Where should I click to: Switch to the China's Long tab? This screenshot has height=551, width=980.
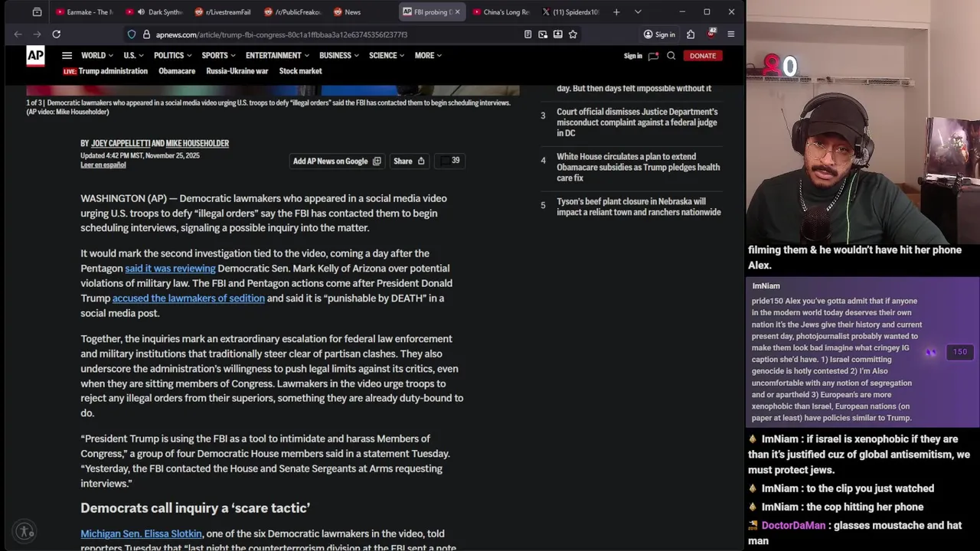(501, 11)
